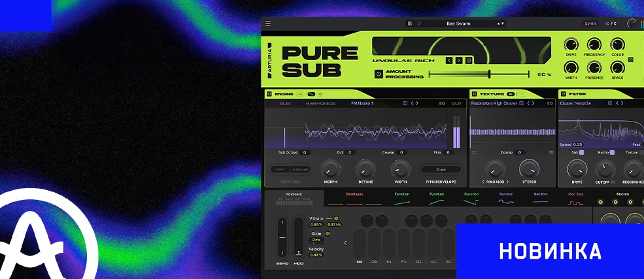The width and height of the screenshot is (644, 279).
Task: Click the Sub Octave value field
Action: (304, 152)
